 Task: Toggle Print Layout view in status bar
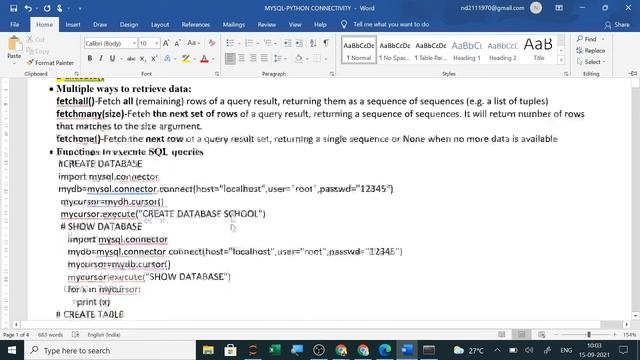[x=522, y=335]
